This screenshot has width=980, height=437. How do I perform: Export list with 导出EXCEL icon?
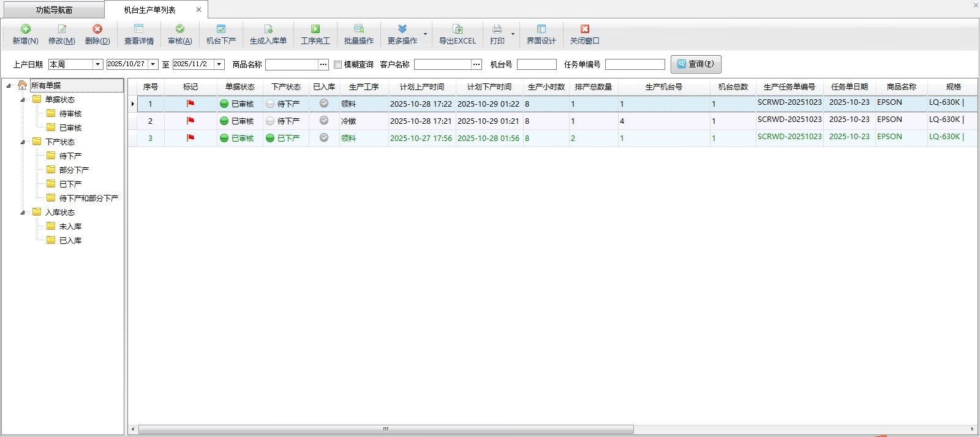(458, 29)
